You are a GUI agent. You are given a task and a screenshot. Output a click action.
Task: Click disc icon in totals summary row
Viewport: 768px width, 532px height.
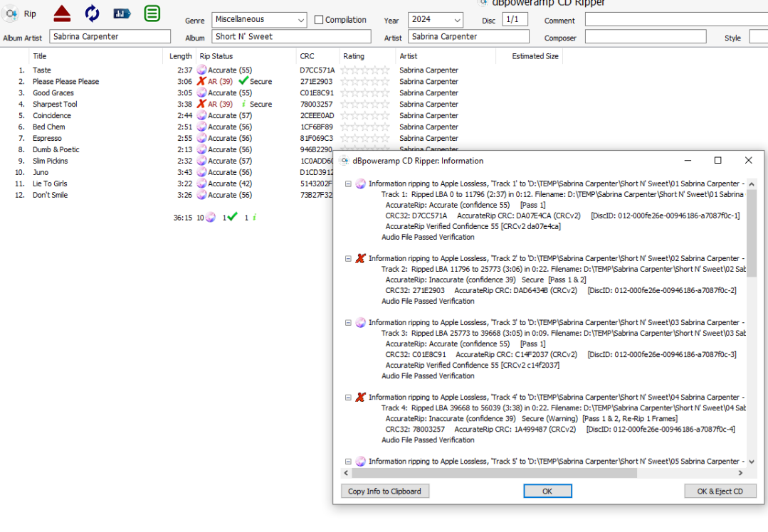(211, 218)
